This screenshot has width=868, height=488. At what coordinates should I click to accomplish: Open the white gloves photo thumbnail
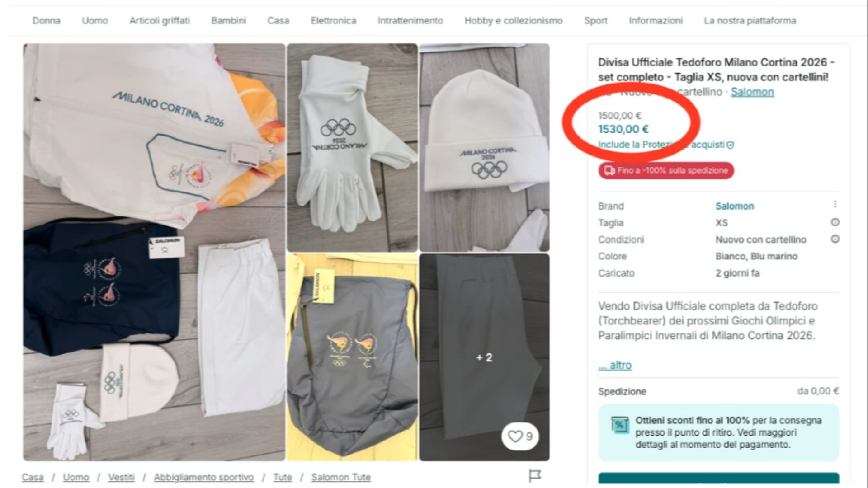point(352,147)
